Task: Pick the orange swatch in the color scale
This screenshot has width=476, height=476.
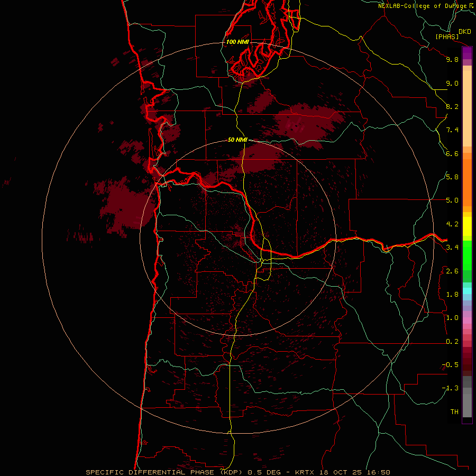Action: pos(467,182)
